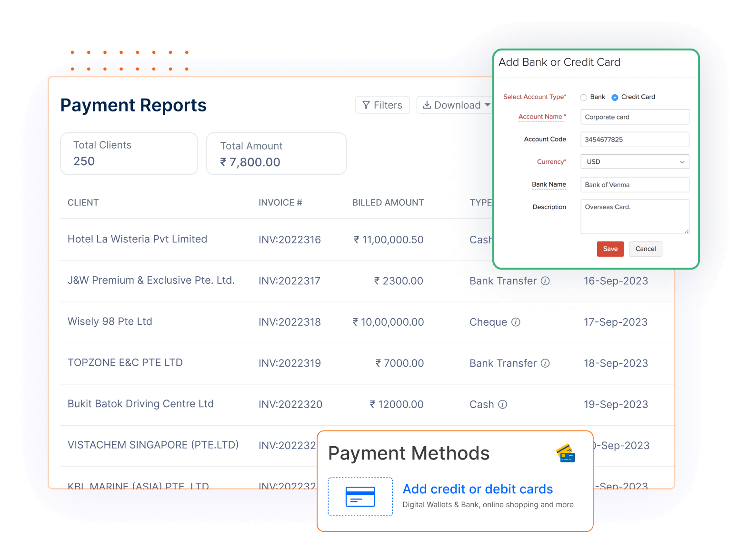Click info icon next to INV:2022317 Bank Transfer
The width and height of the screenshot is (748, 560).
(546, 281)
